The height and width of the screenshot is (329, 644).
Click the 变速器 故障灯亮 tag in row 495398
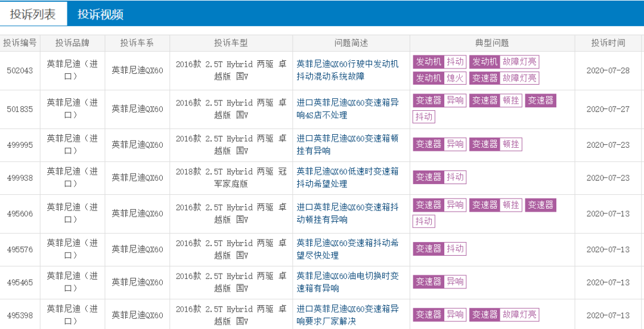(x=504, y=315)
